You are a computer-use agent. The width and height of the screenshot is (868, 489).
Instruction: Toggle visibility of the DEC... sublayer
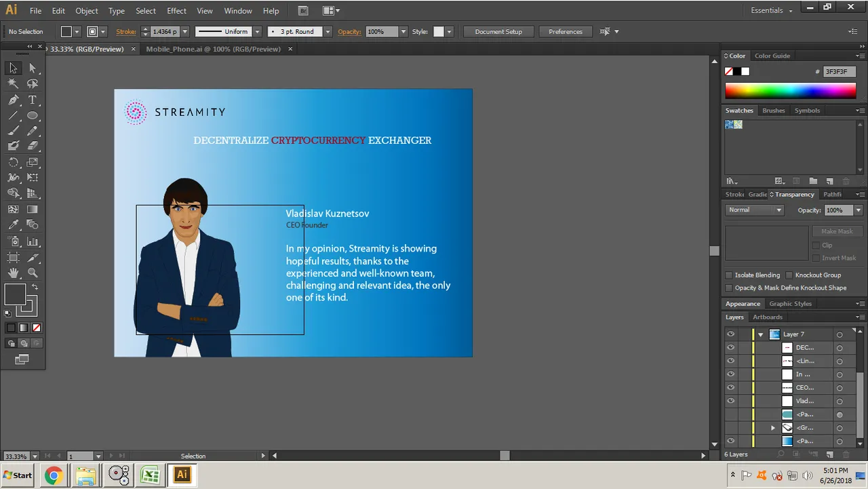tap(730, 347)
